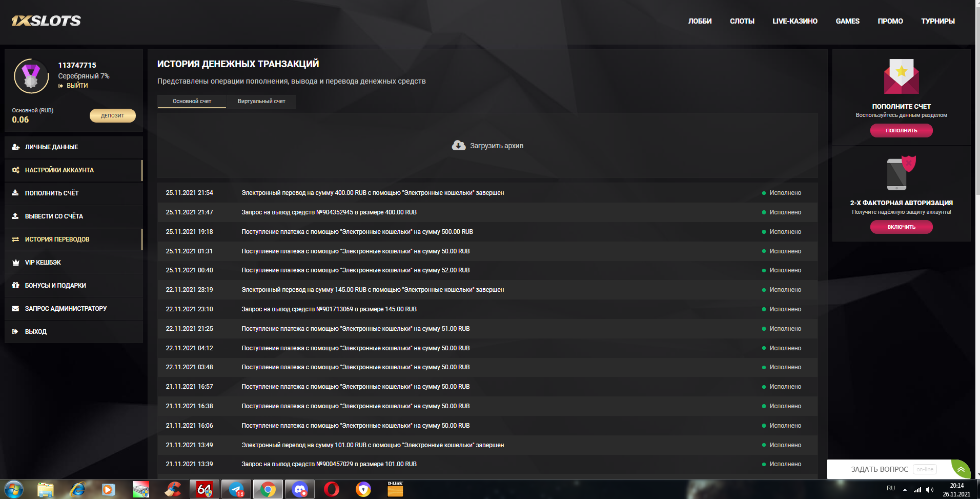The width and height of the screenshot is (980, 499).
Task: Click the cloud download archive icon
Action: [x=459, y=146]
